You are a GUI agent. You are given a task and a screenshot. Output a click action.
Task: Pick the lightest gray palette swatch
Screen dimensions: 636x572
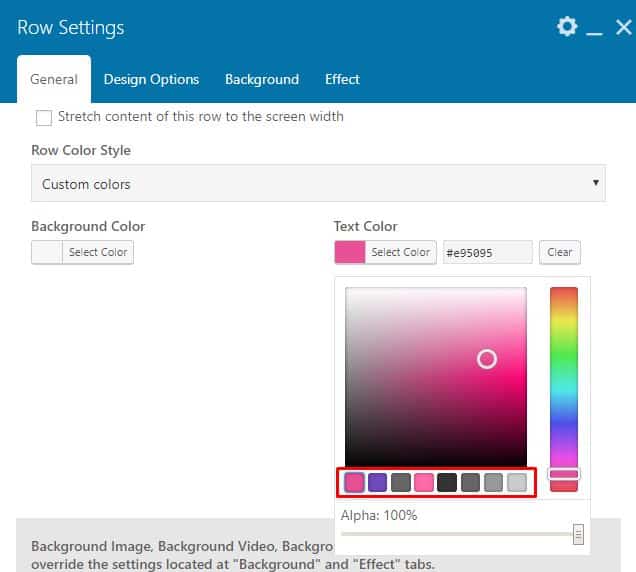[x=517, y=482]
